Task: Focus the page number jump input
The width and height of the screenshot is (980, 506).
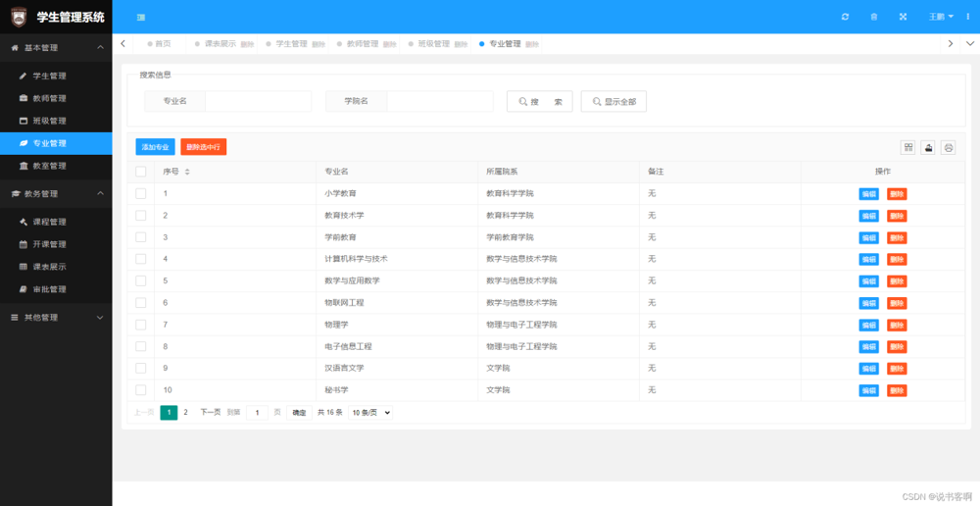Action: [257, 413]
